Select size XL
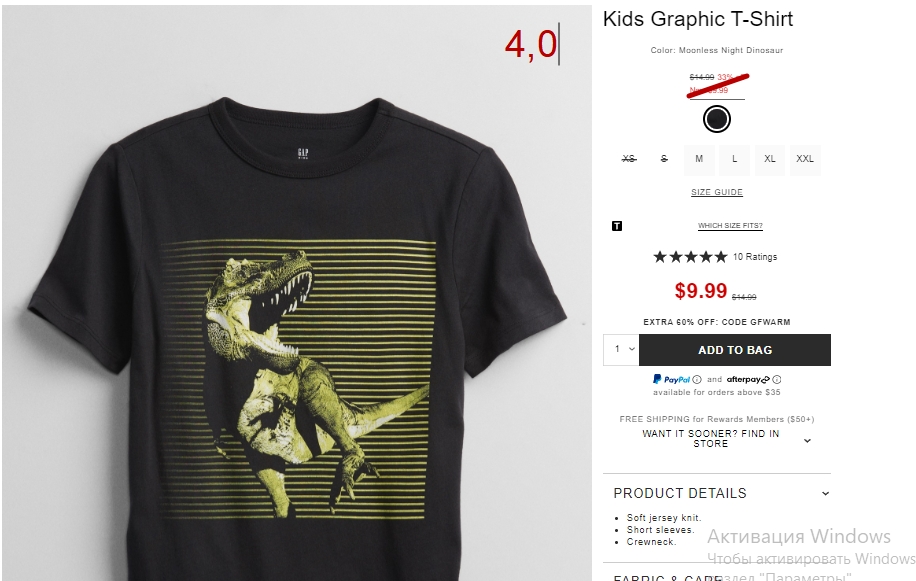The image size is (916, 581). [x=770, y=159]
